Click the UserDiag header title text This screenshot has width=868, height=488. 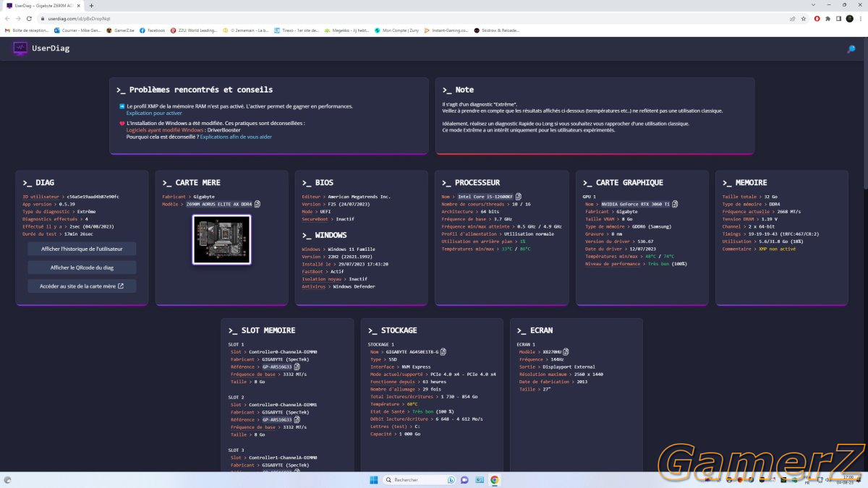(51, 48)
